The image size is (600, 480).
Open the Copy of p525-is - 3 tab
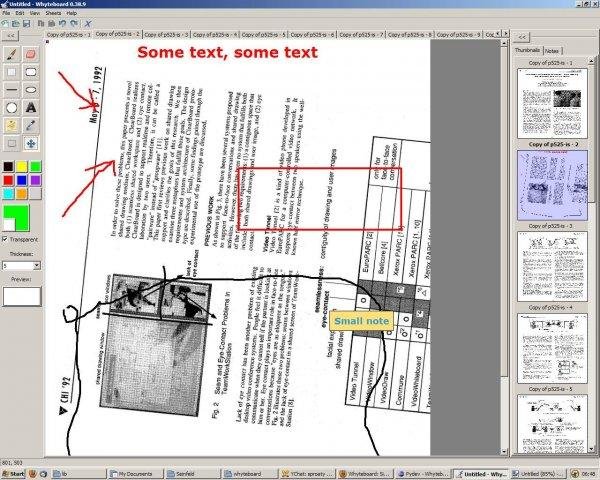pos(166,34)
